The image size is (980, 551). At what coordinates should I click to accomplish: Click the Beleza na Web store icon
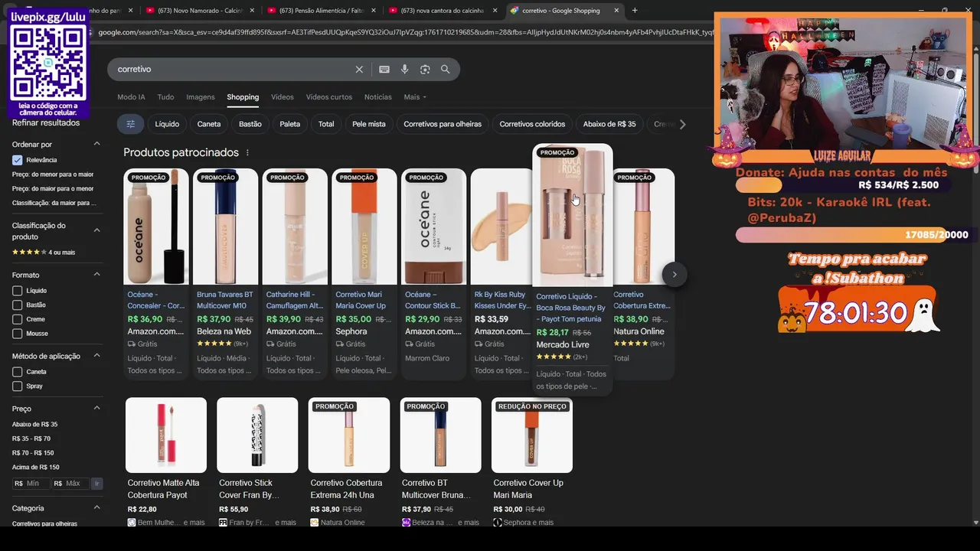[x=406, y=523]
